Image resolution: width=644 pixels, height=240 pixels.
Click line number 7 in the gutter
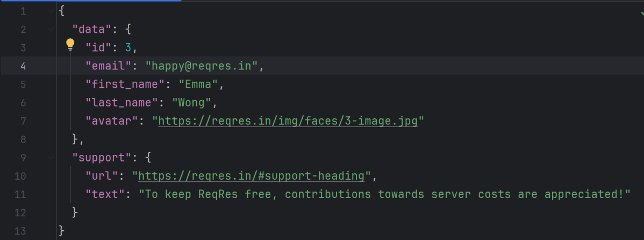[23, 121]
